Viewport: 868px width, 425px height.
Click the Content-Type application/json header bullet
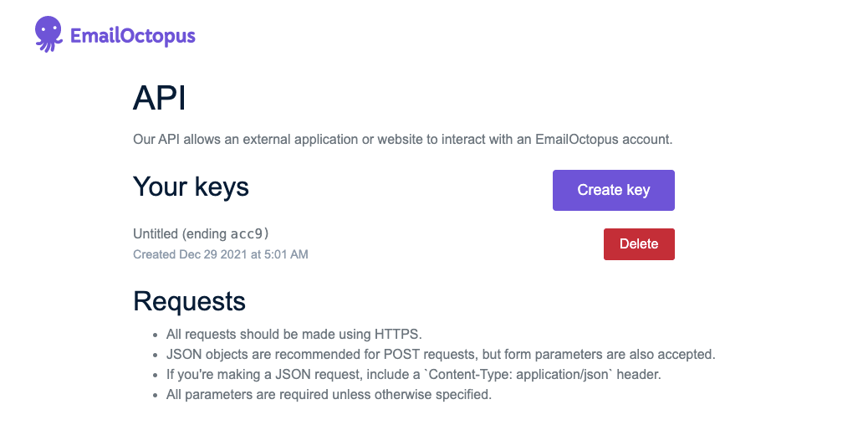pyautogui.click(x=414, y=375)
